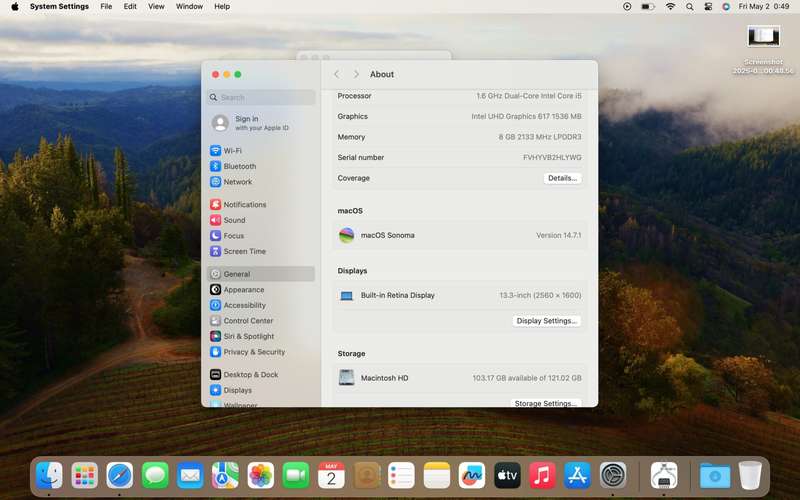Click the Version 14.7.1 text
800x500 pixels.
558,235
